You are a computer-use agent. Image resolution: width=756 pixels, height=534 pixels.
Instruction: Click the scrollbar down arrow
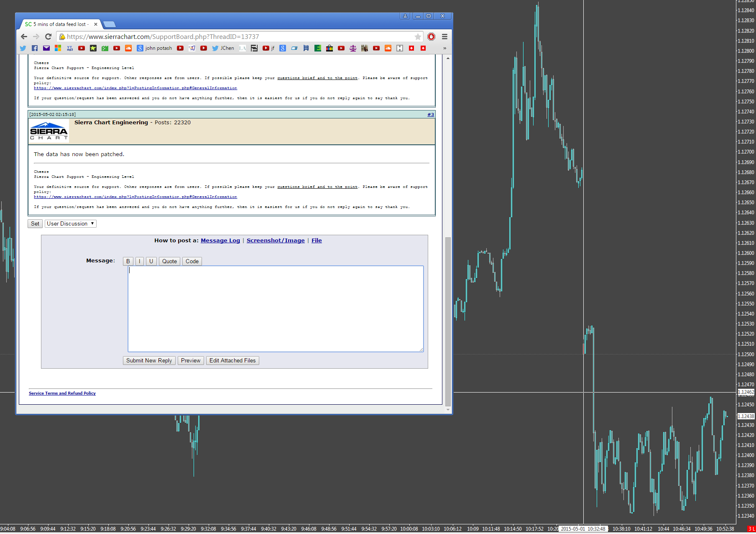tap(448, 410)
